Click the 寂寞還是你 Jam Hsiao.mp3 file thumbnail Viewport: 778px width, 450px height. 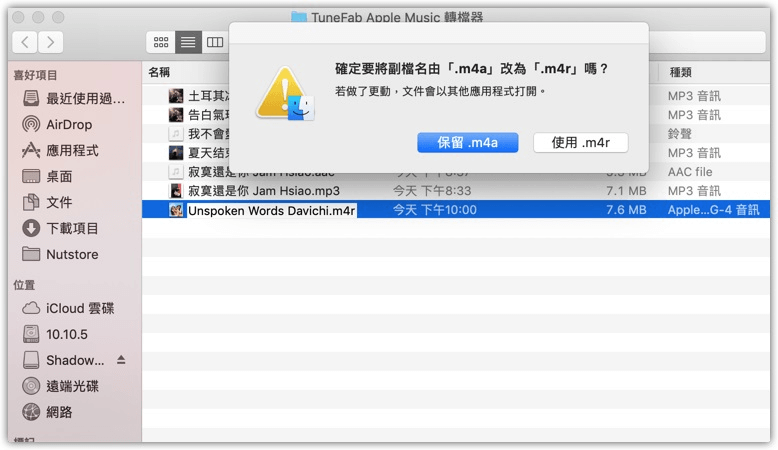pyautogui.click(x=176, y=191)
